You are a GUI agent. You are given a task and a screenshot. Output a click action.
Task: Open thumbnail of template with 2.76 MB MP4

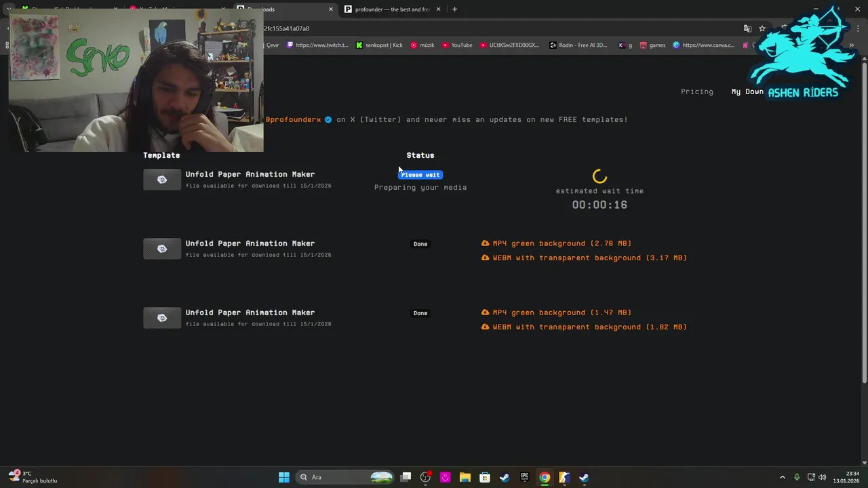point(162,249)
